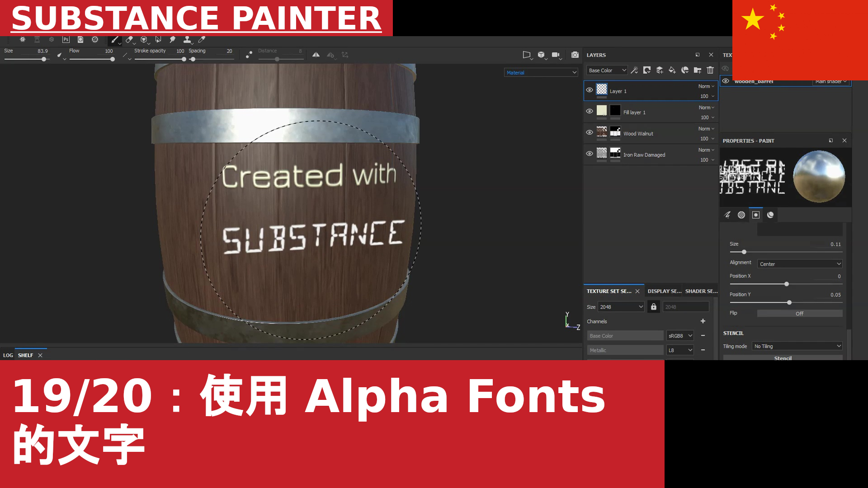Toggle texture size lock icon
This screenshot has width=868, height=488.
click(x=654, y=307)
